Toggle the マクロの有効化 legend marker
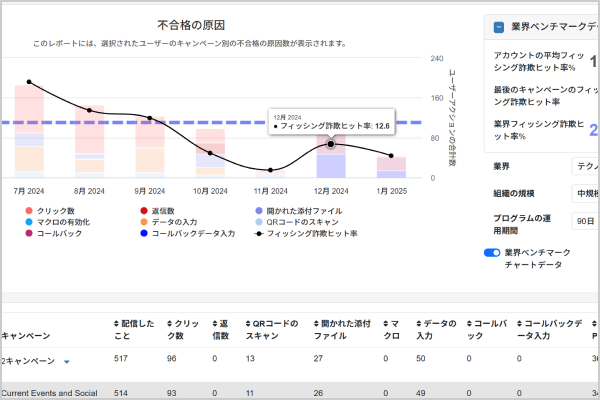This screenshot has width=600, height=400. (29, 222)
